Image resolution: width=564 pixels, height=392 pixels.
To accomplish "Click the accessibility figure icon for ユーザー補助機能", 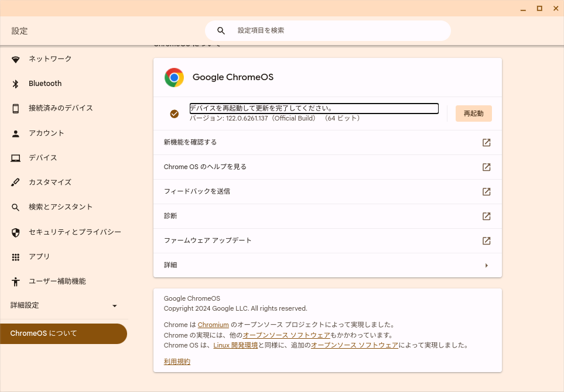I will [15, 281].
